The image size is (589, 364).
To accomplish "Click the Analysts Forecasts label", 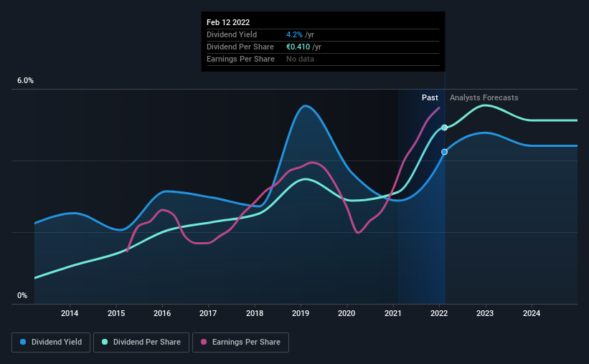I will [x=484, y=97].
